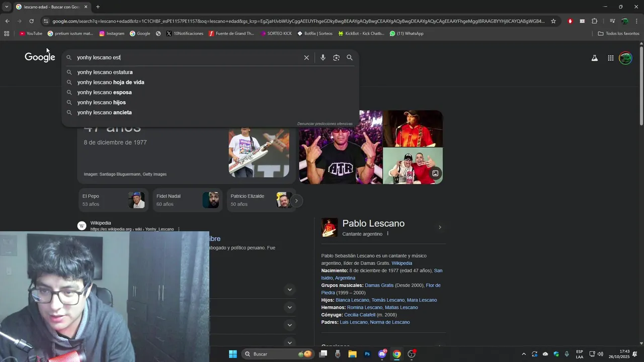
Task: Open Chrome profile avatar in toolbar
Action: point(624,21)
